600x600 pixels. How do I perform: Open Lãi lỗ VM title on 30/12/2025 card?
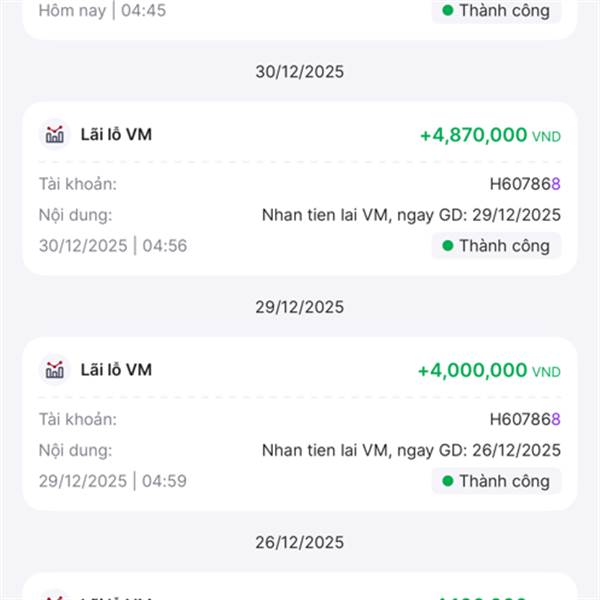pos(116,134)
